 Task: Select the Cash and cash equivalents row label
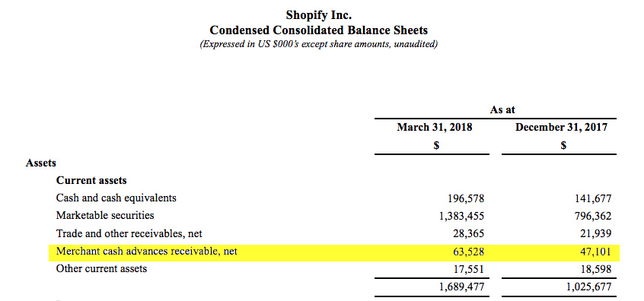(116, 198)
